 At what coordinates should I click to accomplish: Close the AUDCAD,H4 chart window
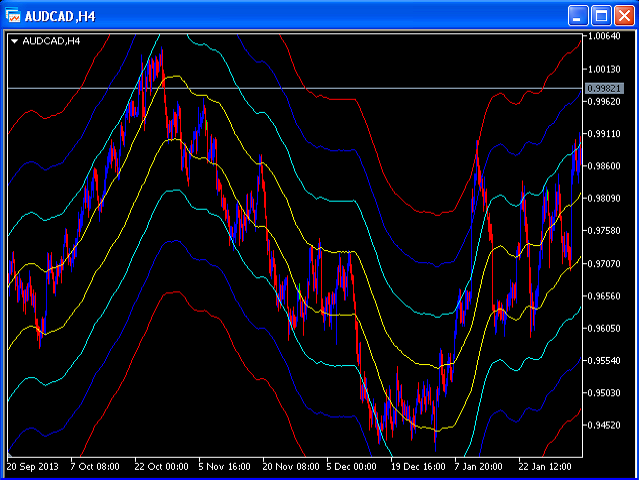tap(624, 16)
